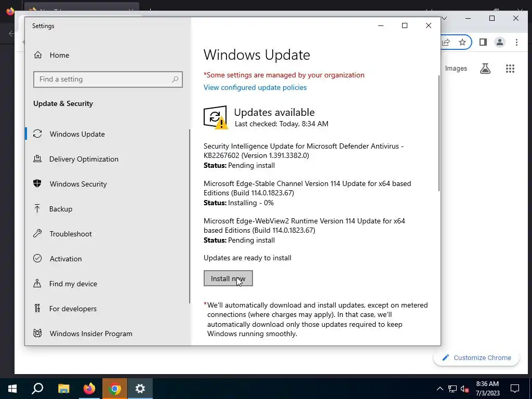Click the Troubleshoot wrench icon
Screen dimensions: 532x399
coord(37,233)
